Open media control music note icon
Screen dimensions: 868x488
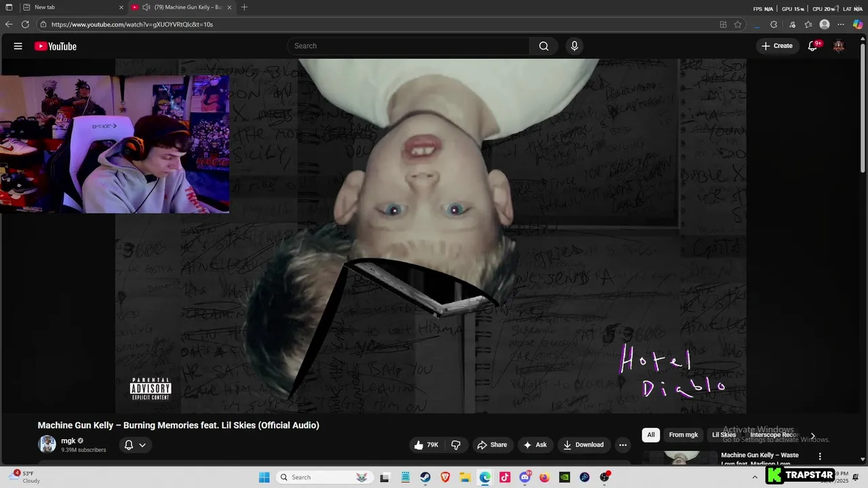pyautogui.click(x=792, y=24)
